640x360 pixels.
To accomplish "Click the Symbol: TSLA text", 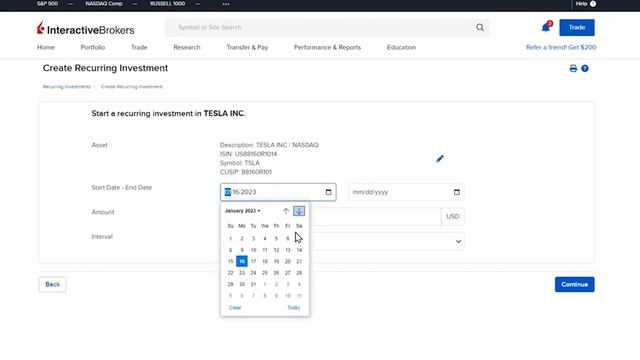I will pos(240,163).
